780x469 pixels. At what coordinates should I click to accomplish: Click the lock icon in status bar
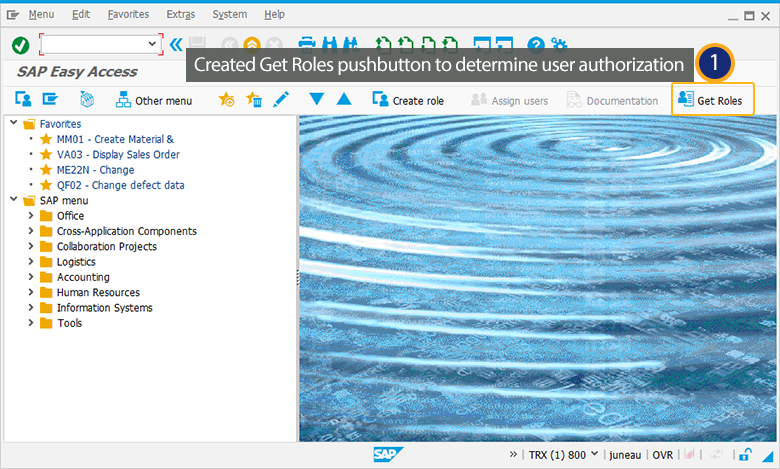coord(745,455)
